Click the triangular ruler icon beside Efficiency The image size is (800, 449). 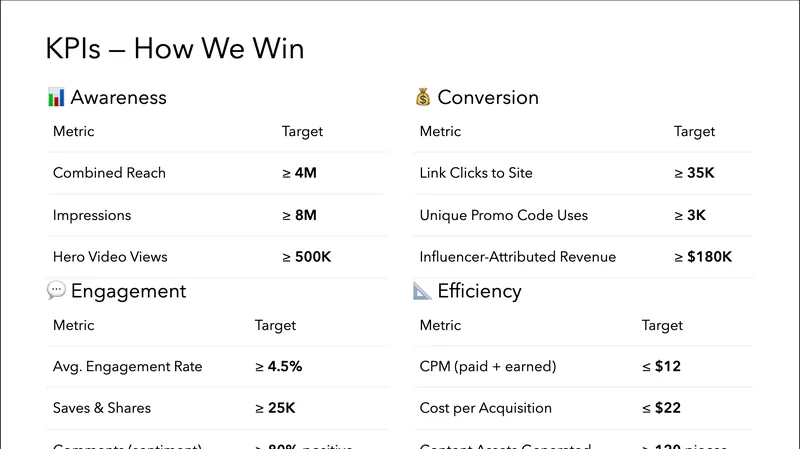423,291
